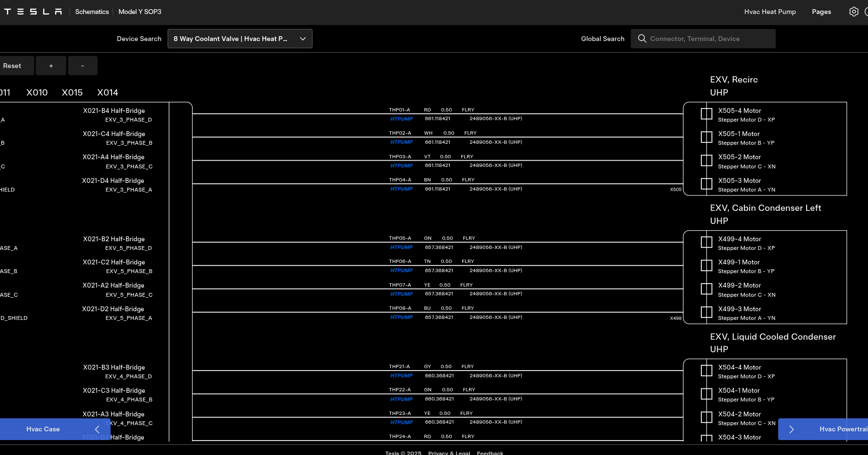The height and width of the screenshot is (455, 868).
Task: Select X499-4 Motor terminal square
Action: pos(706,242)
